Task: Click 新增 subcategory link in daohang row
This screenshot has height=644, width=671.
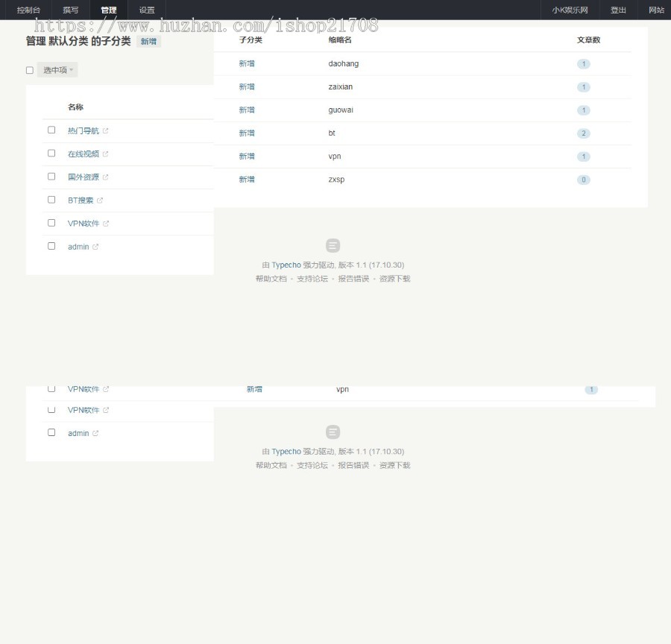Action: pyautogui.click(x=247, y=64)
